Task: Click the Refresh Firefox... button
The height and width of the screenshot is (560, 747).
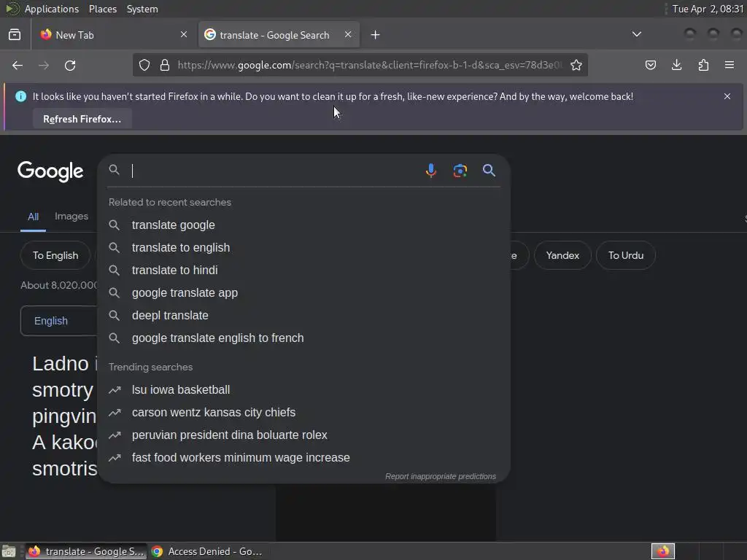Action: point(82,119)
